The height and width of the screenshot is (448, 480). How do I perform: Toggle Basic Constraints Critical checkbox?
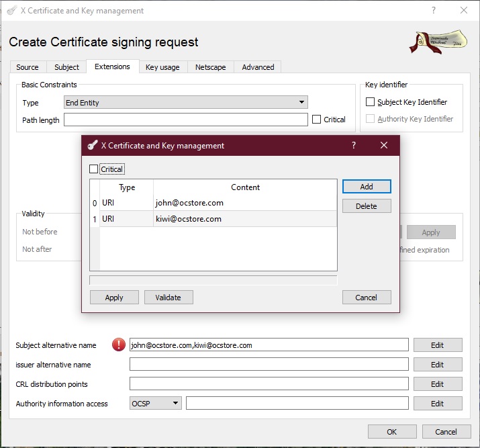pos(317,120)
